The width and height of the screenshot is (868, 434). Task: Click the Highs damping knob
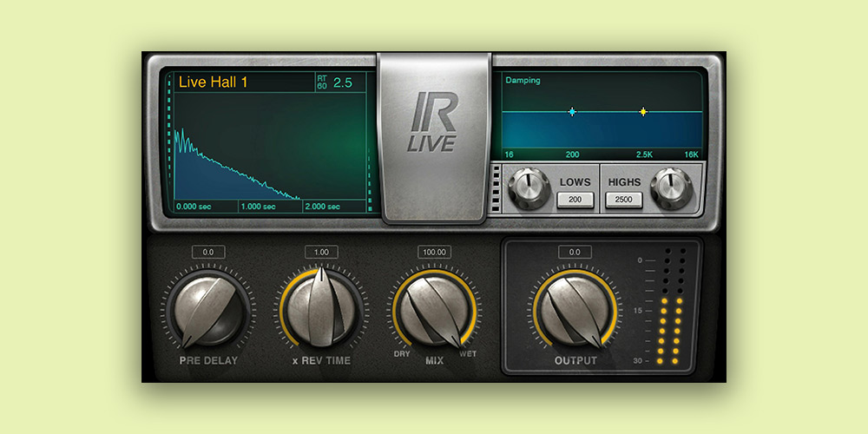tap(672, 188)
